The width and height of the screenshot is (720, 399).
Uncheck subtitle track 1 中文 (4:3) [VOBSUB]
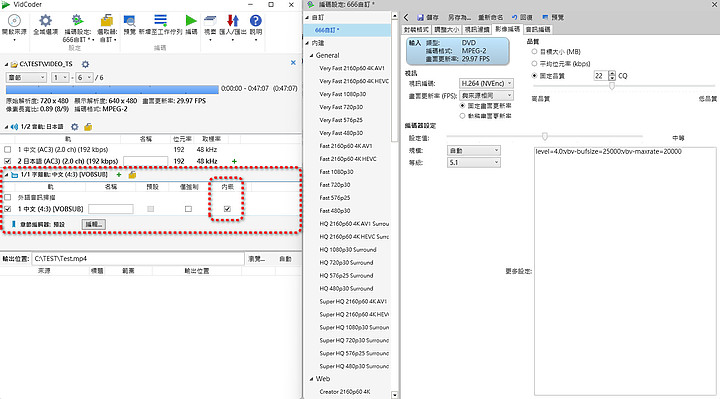pos(8,209)
